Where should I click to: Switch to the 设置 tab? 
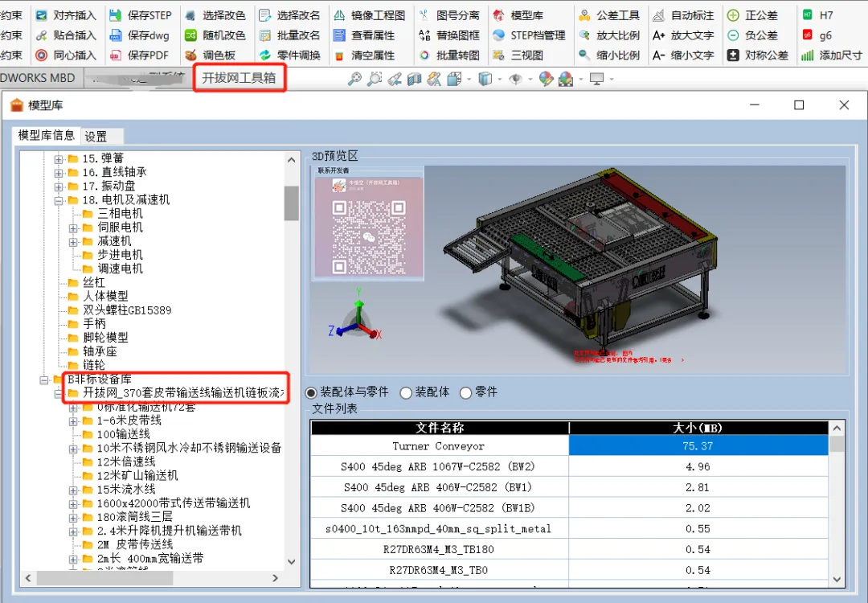pos(102,136)
